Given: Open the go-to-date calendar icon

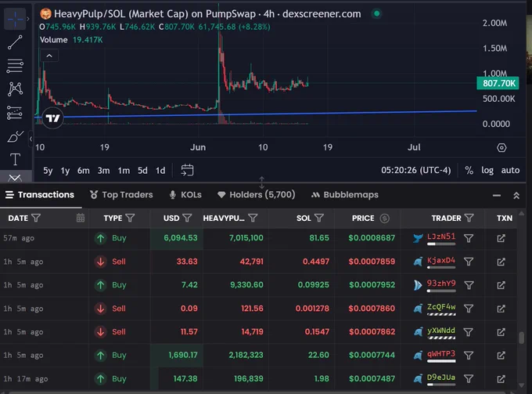Looking at the screenshot, I should (187, 170).
